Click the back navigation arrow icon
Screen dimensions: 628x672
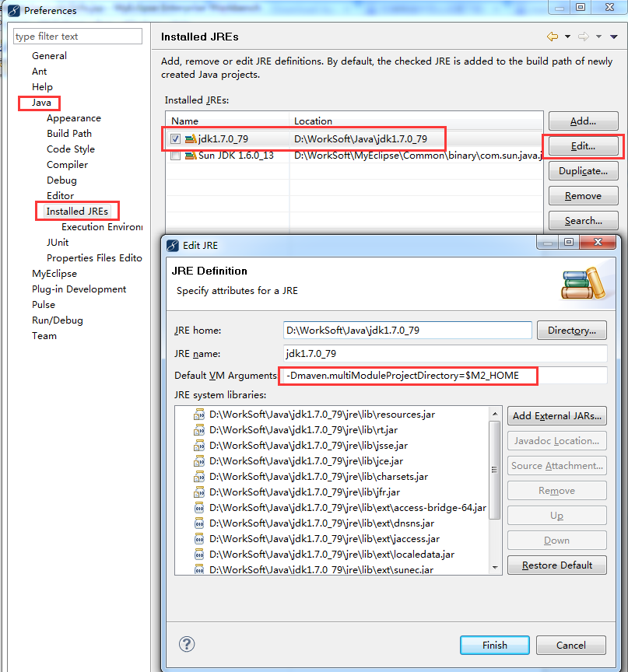click(x=553, y=37)
